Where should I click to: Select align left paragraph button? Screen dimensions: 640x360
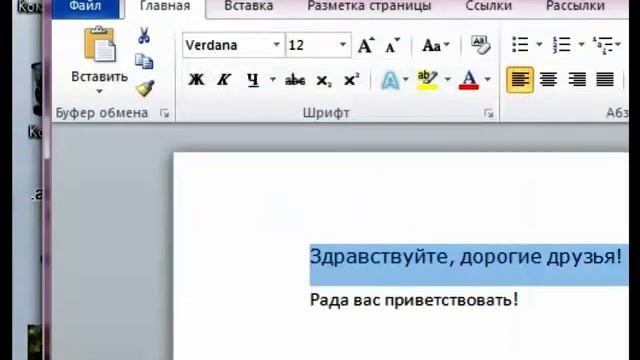pos(520,80)
